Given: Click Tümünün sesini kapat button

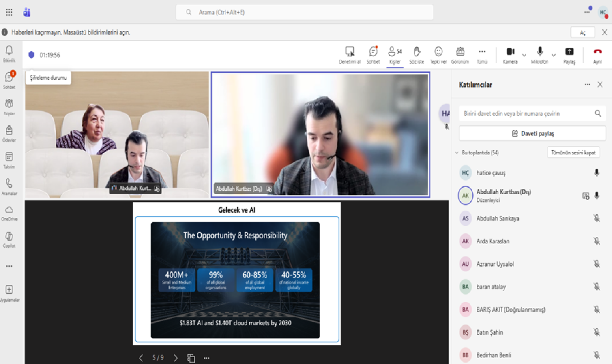Looking at the screenshot, I should pyautogui.click(x=573, y=153).
